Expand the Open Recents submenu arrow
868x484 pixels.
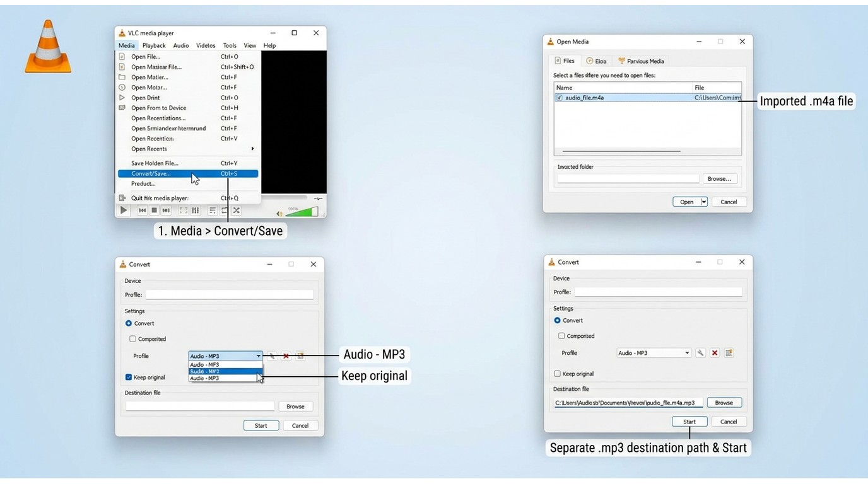pyautogui.click(x=252, y=149)
